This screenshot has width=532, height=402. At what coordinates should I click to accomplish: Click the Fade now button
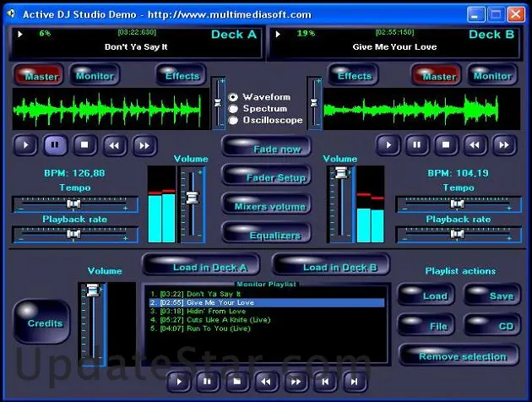tap(266, 149)
